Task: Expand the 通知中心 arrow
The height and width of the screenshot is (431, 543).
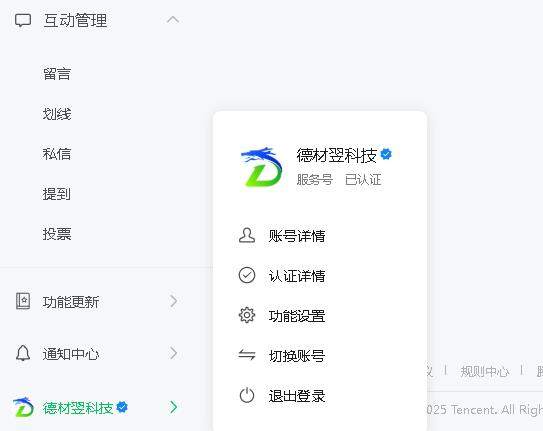Action: 173,353
